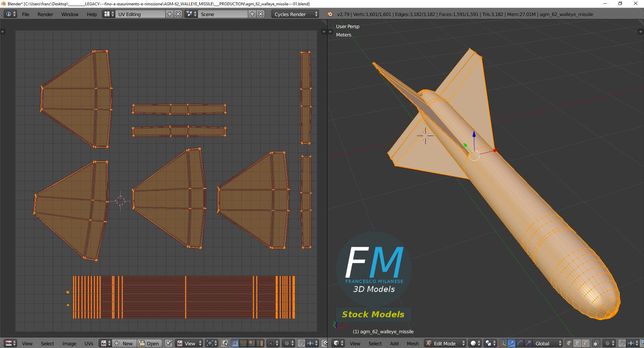Open the Mesh menu in the viewport
Image resolution: width=644 pixels, height=348 pixels.
coord(413,343)
